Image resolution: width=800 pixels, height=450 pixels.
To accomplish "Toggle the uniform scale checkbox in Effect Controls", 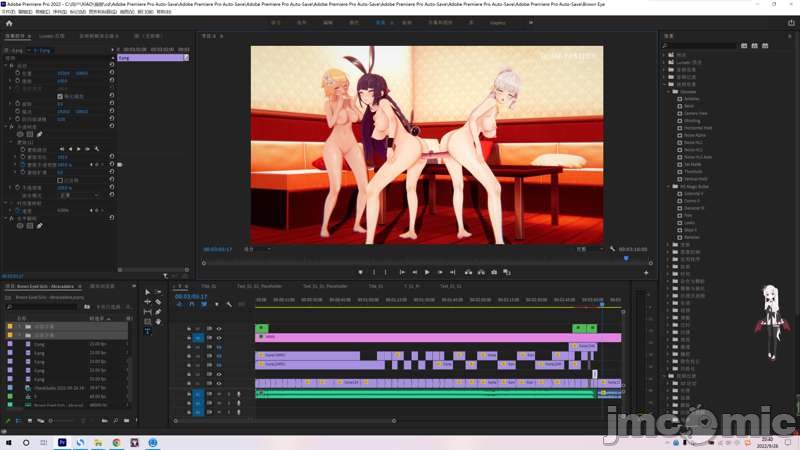I will (60, 96).
